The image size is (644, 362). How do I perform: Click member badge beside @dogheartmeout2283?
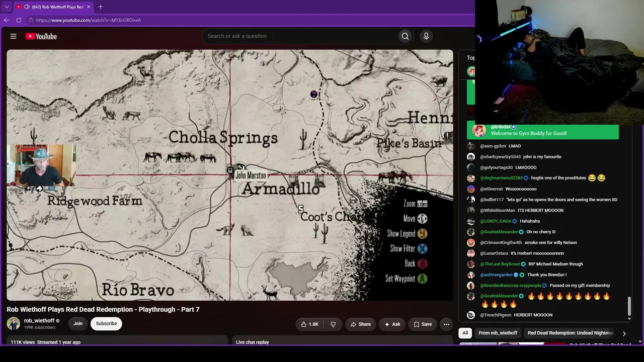coord(526,178)
